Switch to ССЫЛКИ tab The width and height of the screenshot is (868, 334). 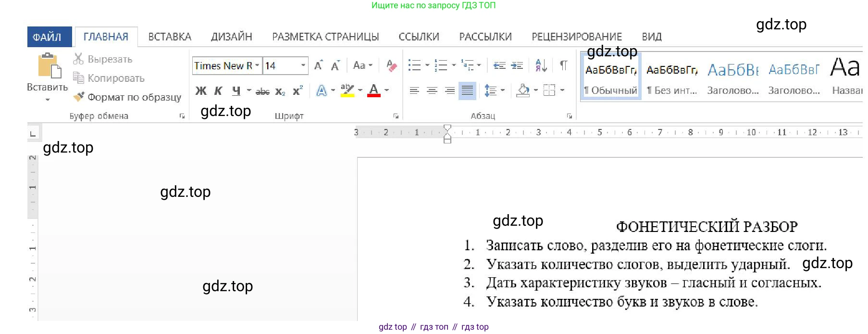[419, 37]
